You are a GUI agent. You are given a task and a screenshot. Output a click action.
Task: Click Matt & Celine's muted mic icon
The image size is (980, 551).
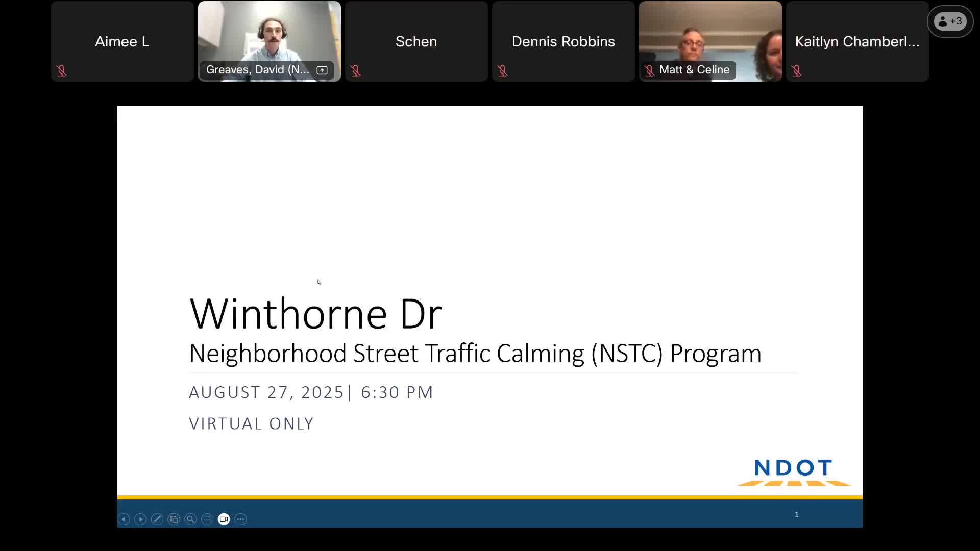pyautogui.click(x=649, y=70)
